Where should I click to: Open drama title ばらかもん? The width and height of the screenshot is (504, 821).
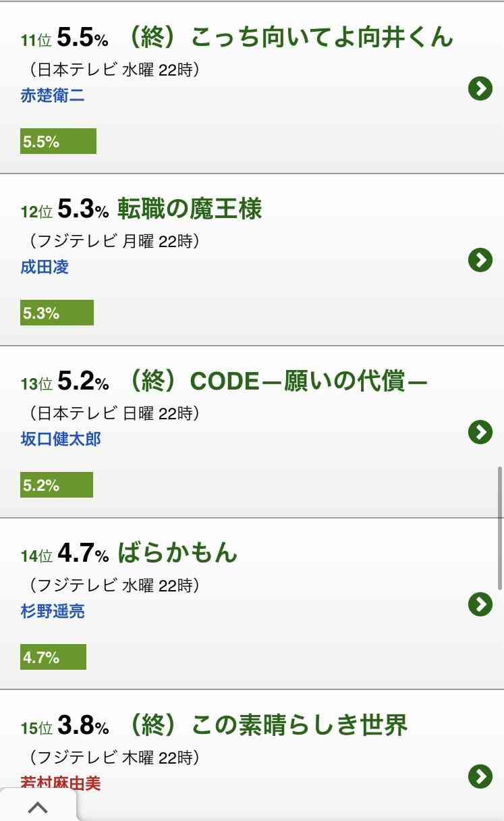coord(177,554)
